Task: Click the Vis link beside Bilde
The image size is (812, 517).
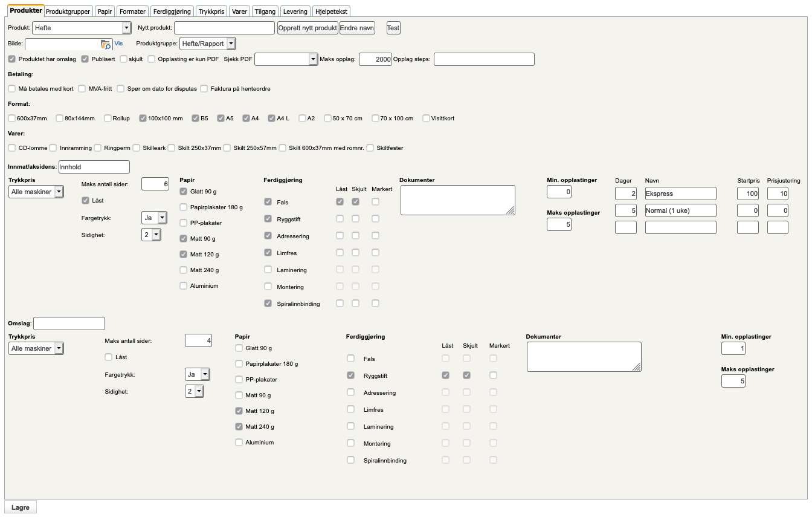Action: point(118,44)
